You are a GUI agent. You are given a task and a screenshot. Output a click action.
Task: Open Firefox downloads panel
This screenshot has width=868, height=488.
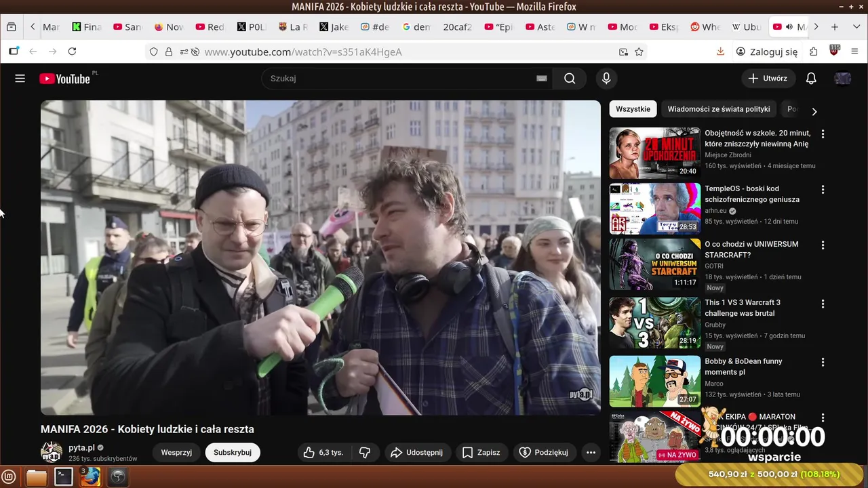point(721,52)
